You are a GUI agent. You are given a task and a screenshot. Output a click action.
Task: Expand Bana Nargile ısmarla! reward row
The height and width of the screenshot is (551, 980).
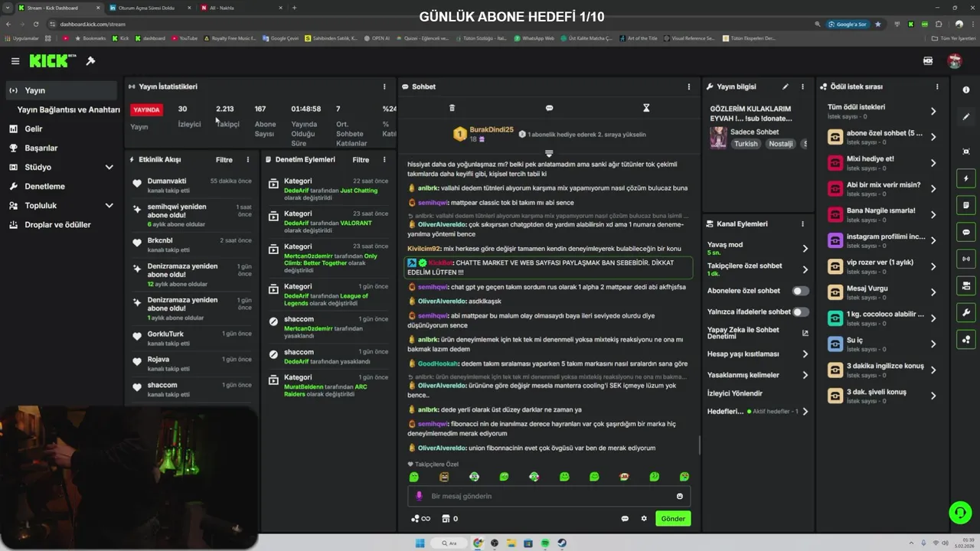(x=933, y=214)
